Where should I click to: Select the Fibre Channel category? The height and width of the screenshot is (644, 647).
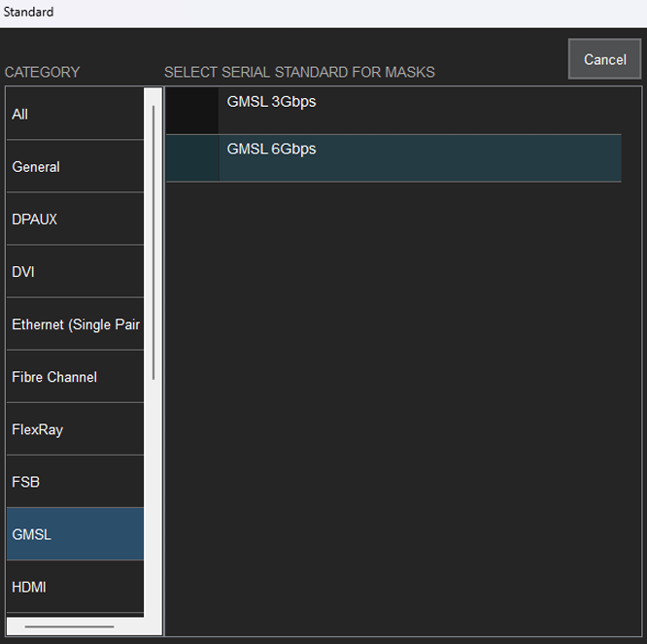[x=75, y=376]
